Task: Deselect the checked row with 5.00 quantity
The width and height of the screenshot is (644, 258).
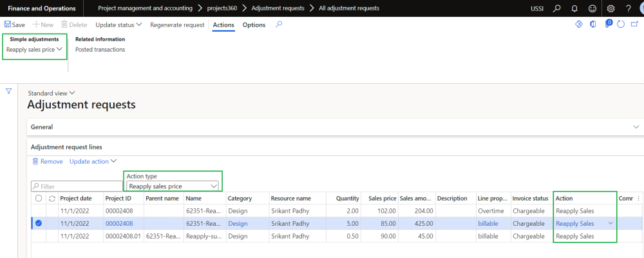Action: click(38, 223)
